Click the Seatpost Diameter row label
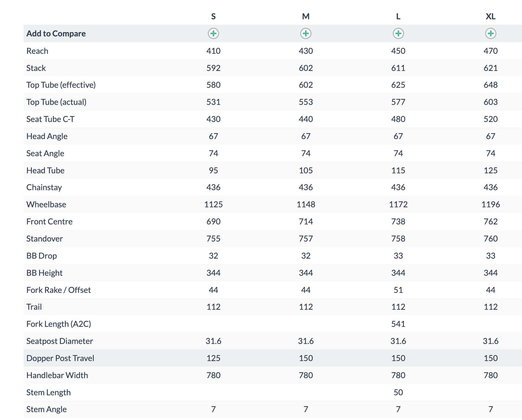 click(x=59, y=341)
